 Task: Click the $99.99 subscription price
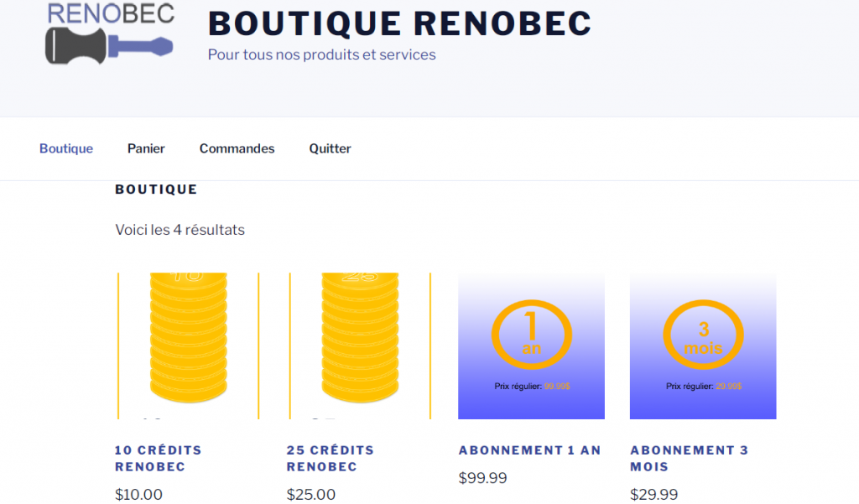tap(482, 478)
